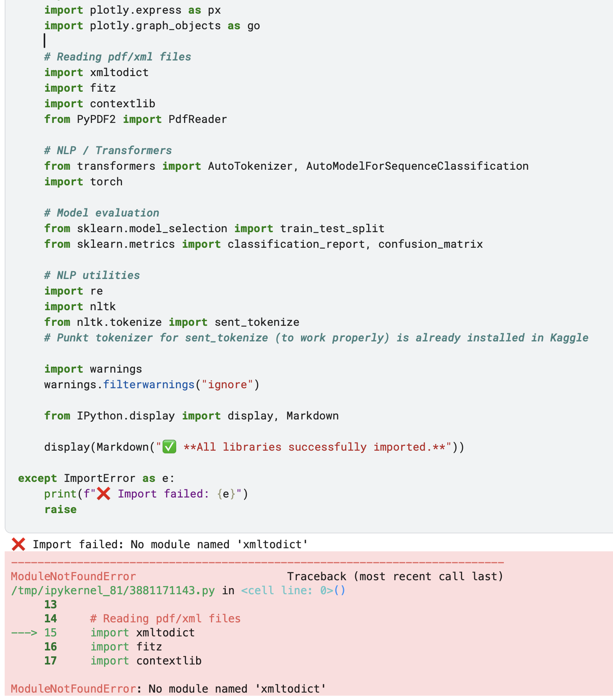Open the '<cell line: 0>' traceback link
613x700 pixels.
click(293, 590)
